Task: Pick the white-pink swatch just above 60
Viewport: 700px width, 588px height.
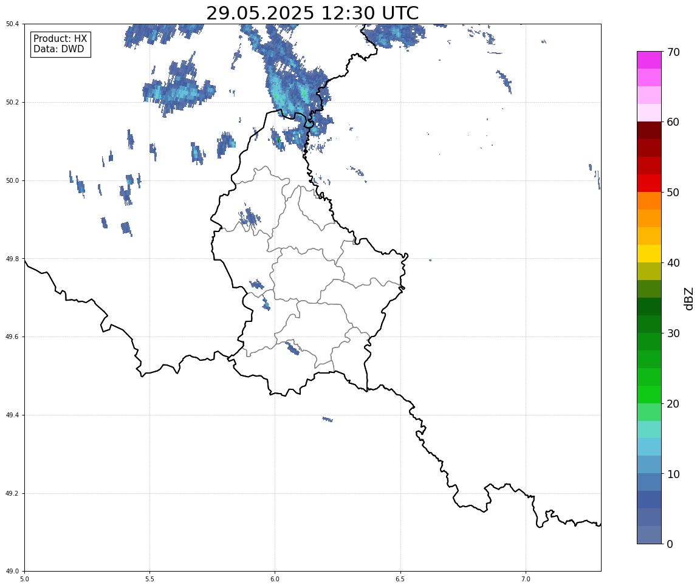Action: tap(649, 113)
